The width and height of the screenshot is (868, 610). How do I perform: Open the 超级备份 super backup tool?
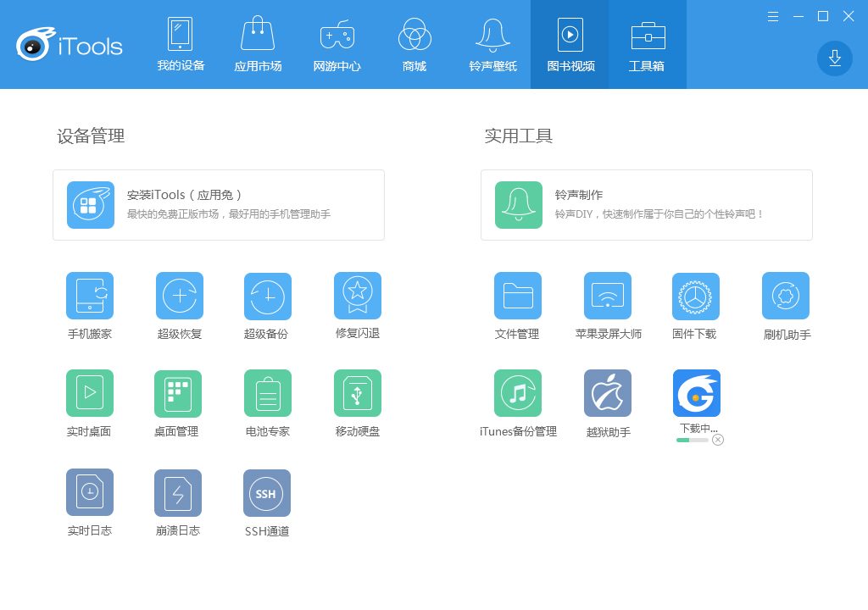tap(268, 297)
